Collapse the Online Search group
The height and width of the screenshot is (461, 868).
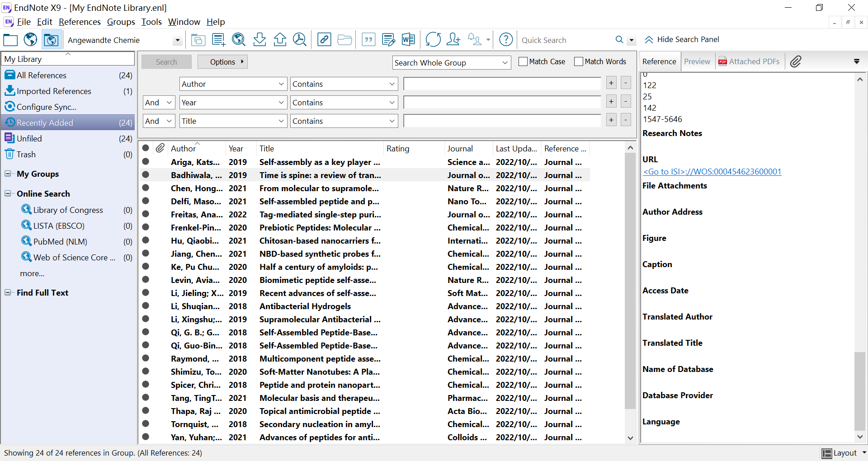pyautogui.click(x=8, y=193)
